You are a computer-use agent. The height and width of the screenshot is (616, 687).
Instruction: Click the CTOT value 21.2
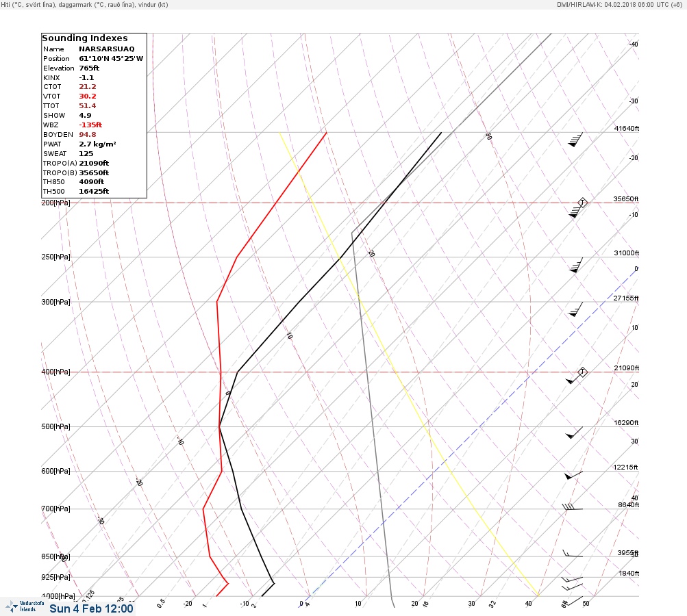pyautogui.click(x=88, y=87)
